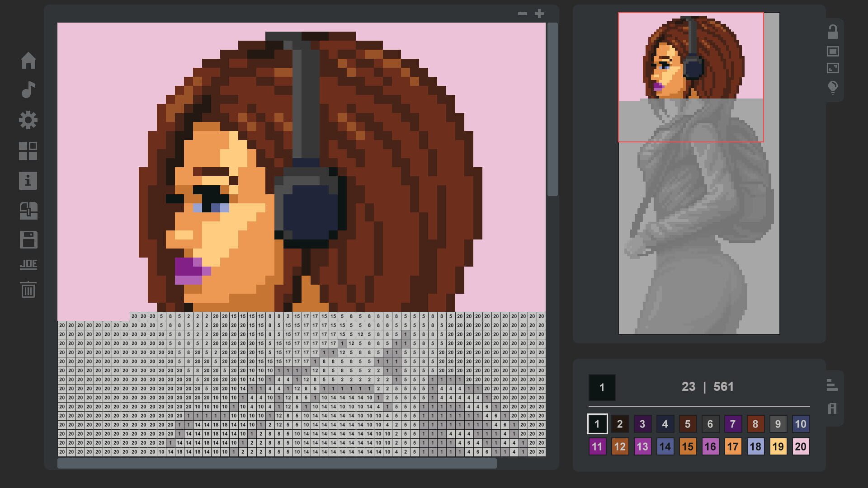Open the settings gear in the sidebar
The image size is (868, 488).
[x=29, y=120]
